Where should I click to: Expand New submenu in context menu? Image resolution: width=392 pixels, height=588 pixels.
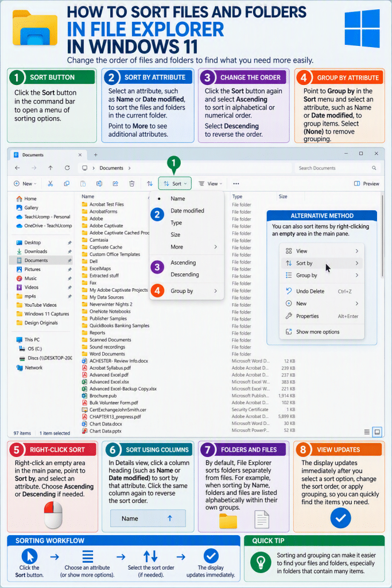pyautogui.click(x=322, y=304)
